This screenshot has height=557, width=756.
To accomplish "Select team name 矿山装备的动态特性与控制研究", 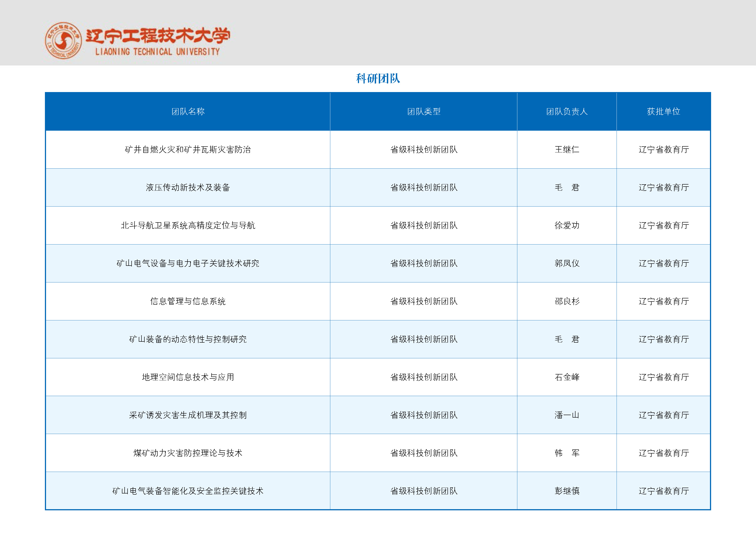I will click(x=188, y=339).
